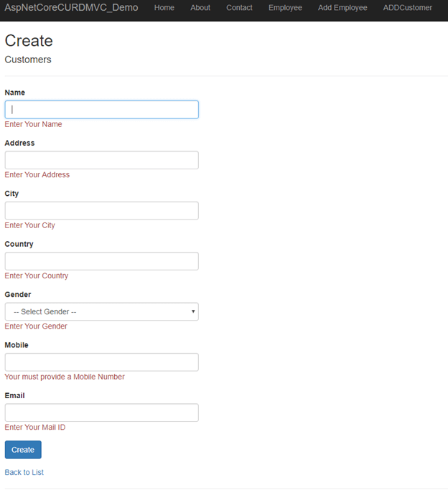The width and height of the screenshot is (448, 490).
Task: Focus the Name text field
Action: tap(101, 110)
